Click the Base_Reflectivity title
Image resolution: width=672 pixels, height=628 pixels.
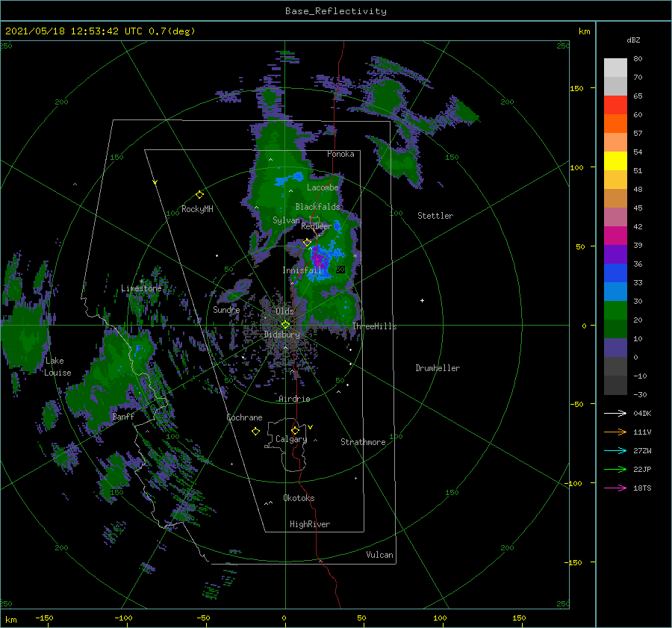[336, 11]
